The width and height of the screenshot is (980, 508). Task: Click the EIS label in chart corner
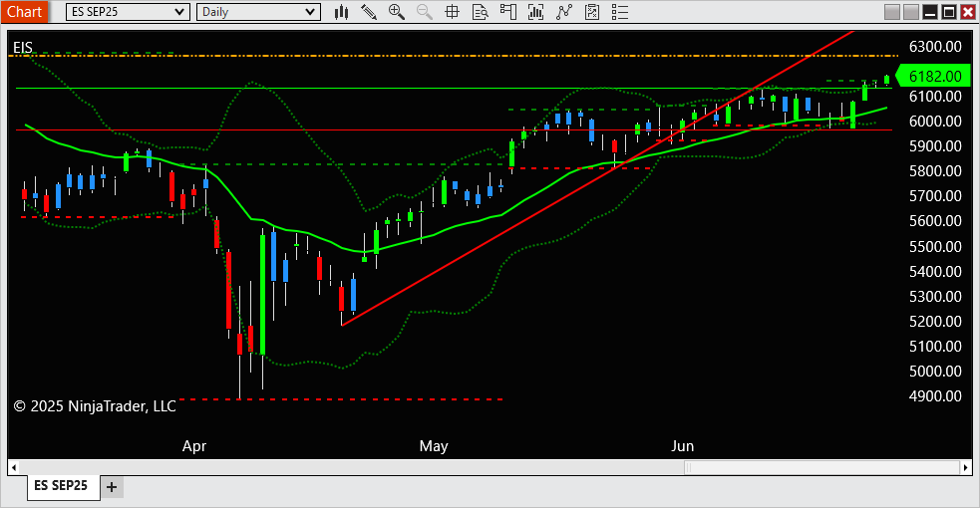[23, 48]
